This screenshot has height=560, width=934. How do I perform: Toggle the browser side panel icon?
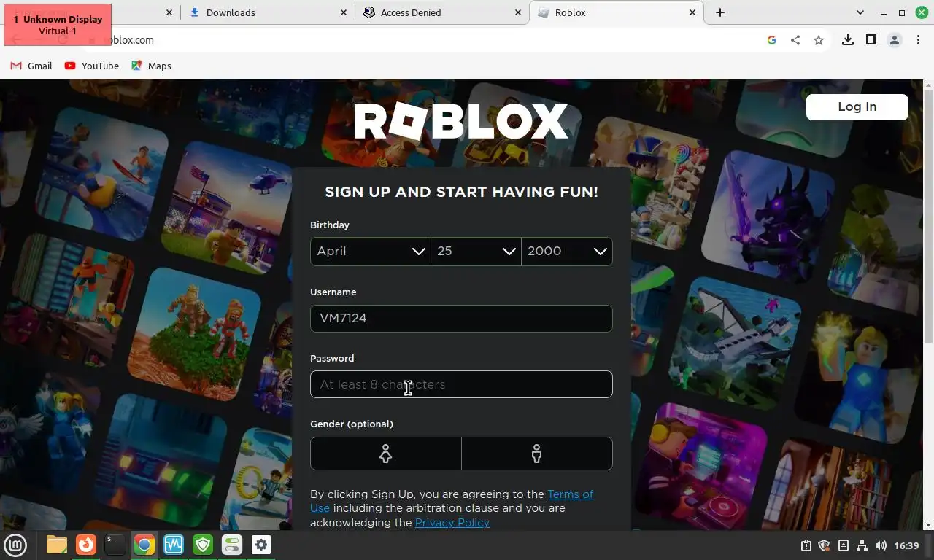point(871,40)
